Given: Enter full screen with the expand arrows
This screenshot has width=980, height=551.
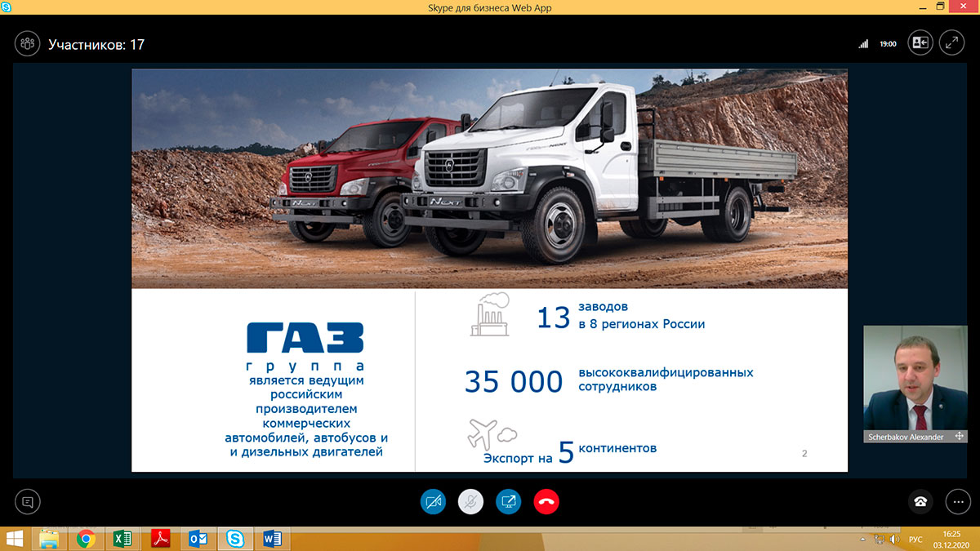Looking at the screenshot, I should [951, 44].
